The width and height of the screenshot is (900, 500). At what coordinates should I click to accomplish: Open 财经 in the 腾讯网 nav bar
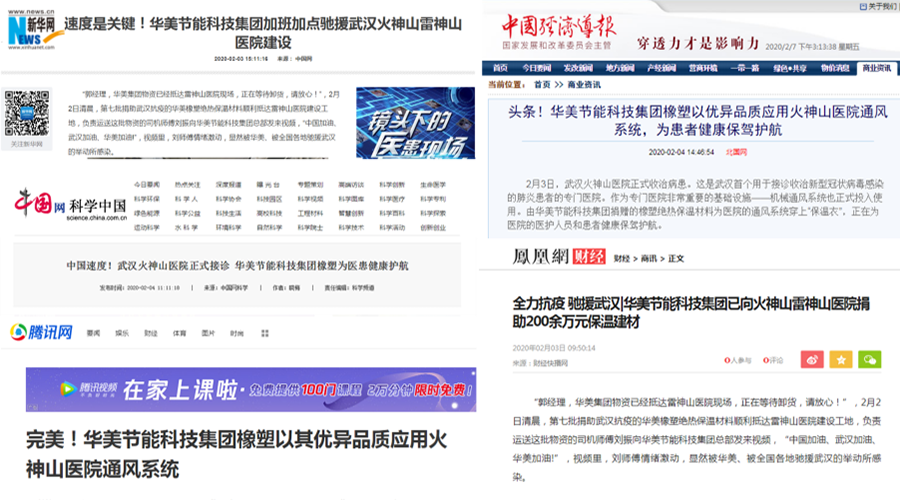[150, 334]
